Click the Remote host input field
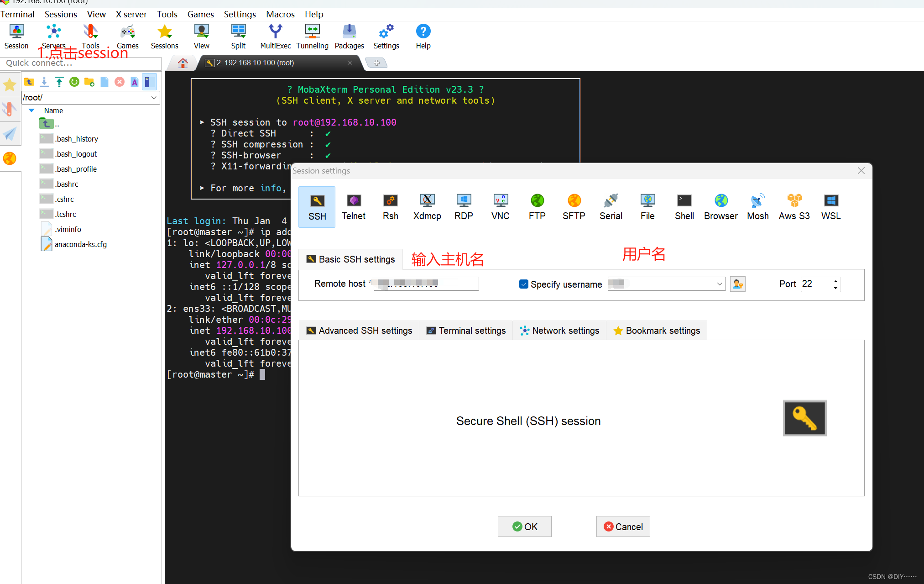The image size is (924, 584). [x=426, y=284]
